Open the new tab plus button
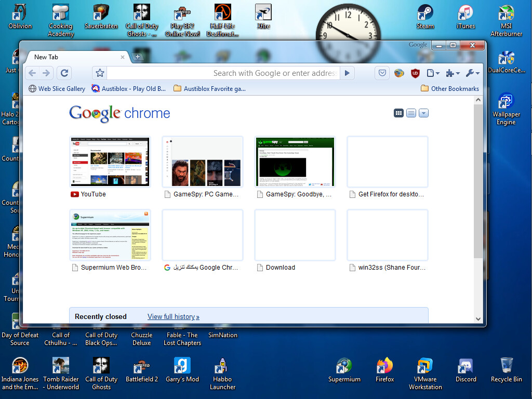Image resolution: width=532 pixels, height=399 pixels. [x=137, y=57]
